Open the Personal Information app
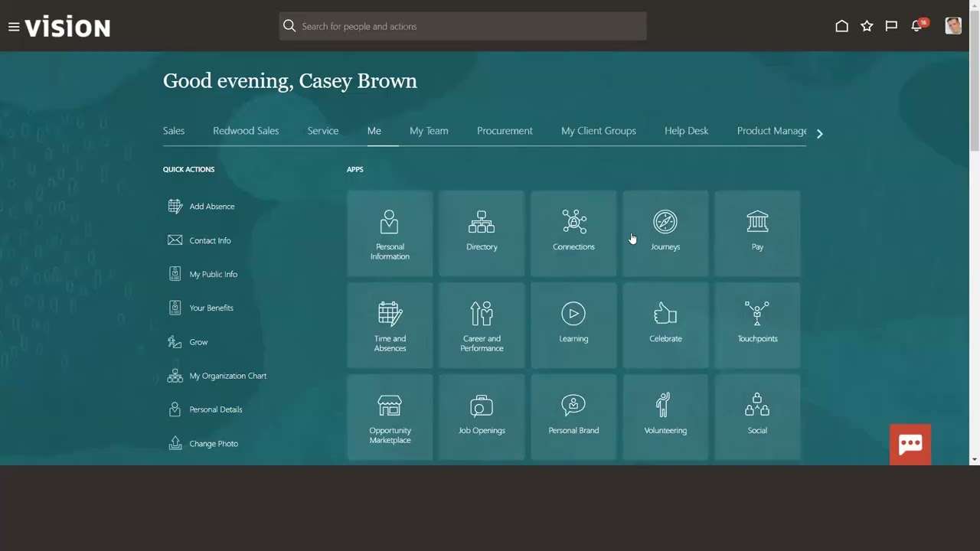The image size is (980, 551). coord(390,233)
